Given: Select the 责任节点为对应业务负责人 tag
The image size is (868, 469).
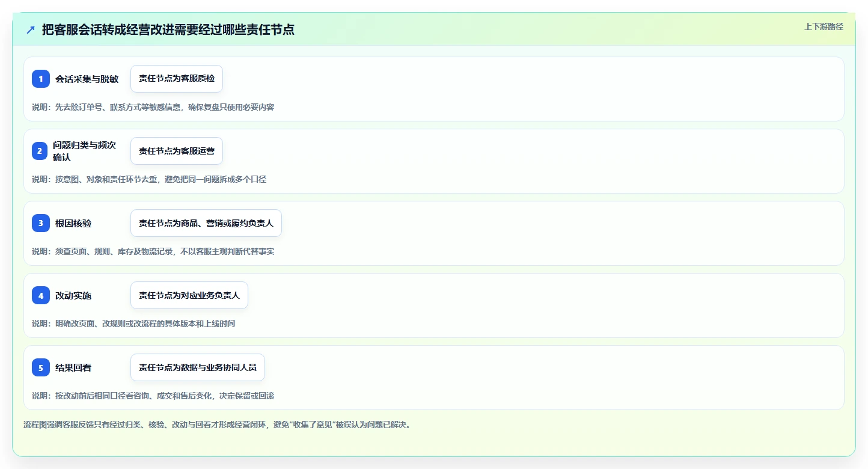Looking at the screenshot, I should pyautogui.click(x=189, y=295).
